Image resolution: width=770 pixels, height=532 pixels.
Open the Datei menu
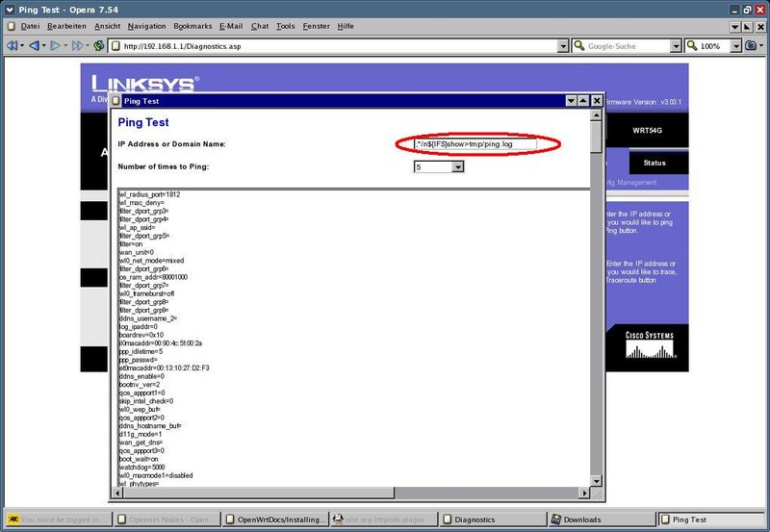click(30, 26)
